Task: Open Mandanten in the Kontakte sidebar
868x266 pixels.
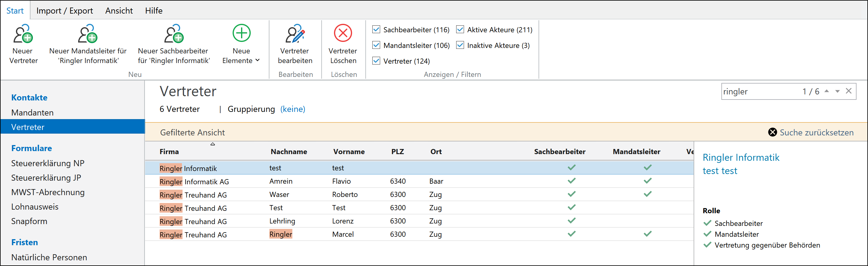Action: (32, 112)
